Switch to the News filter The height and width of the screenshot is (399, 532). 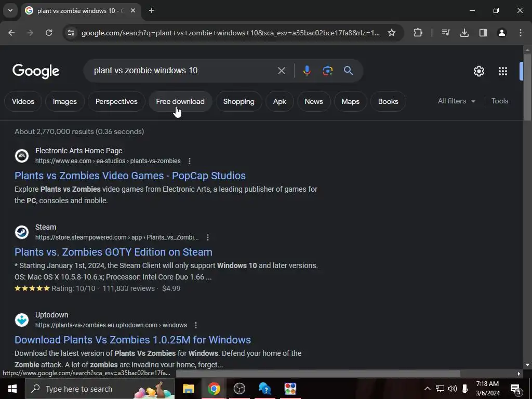tap(314, 101)
